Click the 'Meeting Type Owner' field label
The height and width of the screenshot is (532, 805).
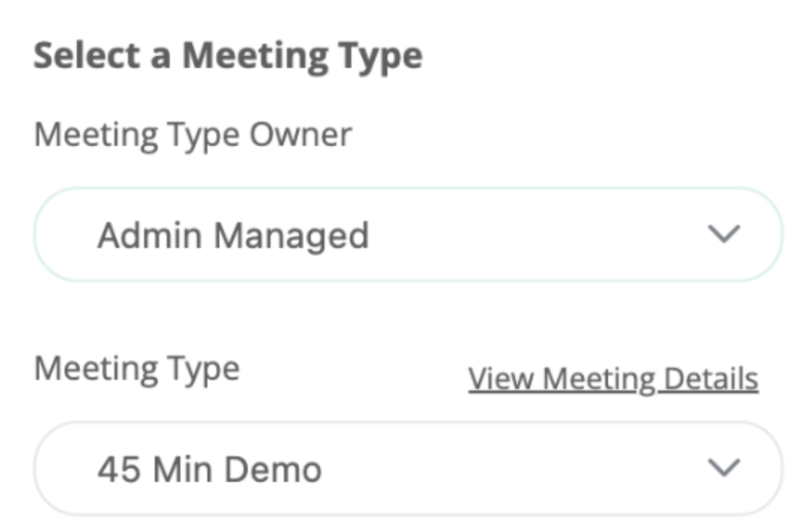tap(193, 135)
